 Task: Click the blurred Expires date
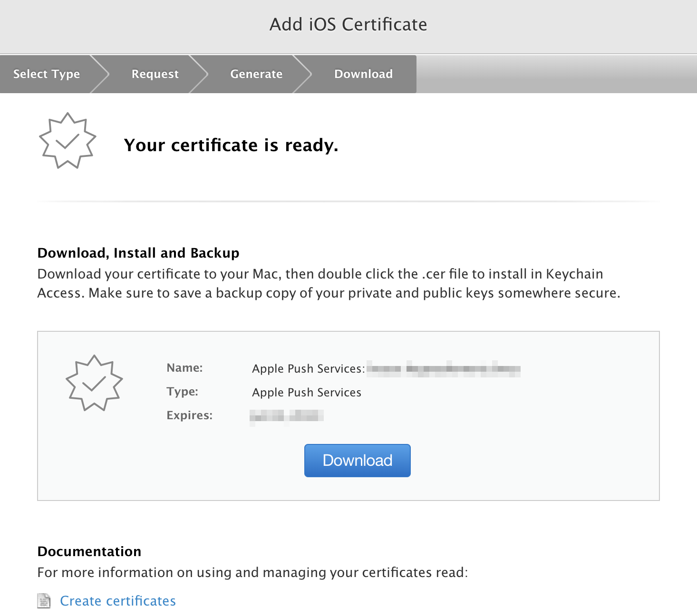pos(287,415)
